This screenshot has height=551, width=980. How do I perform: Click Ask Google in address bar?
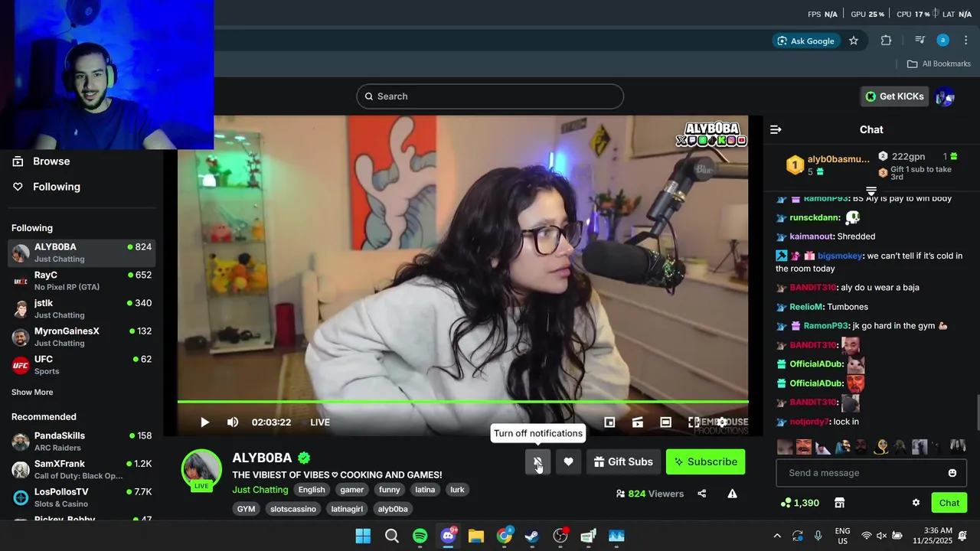805,41
